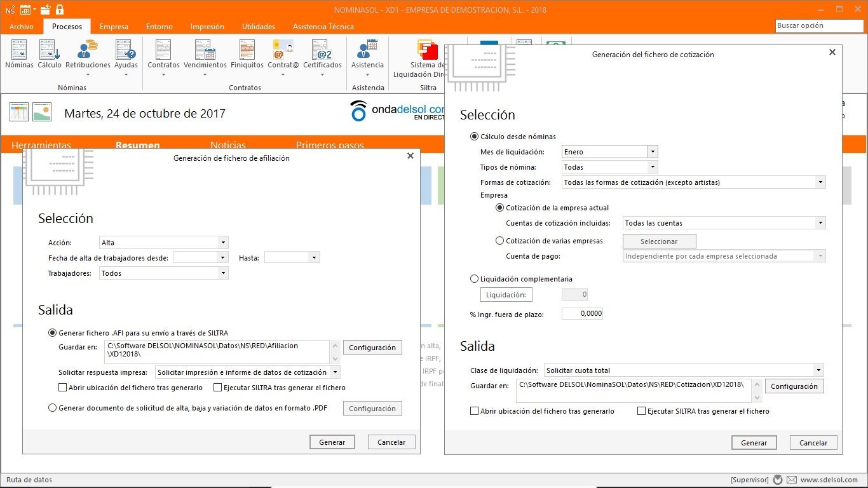Select Generar fichero .AFI radio option
868x488 pixels.
(x=52, y=333)
